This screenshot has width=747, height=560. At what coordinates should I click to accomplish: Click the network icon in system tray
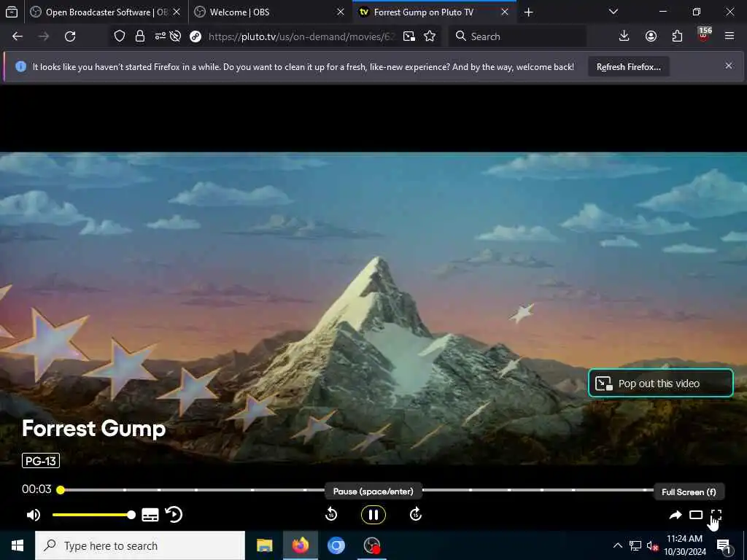coord(635,545)
